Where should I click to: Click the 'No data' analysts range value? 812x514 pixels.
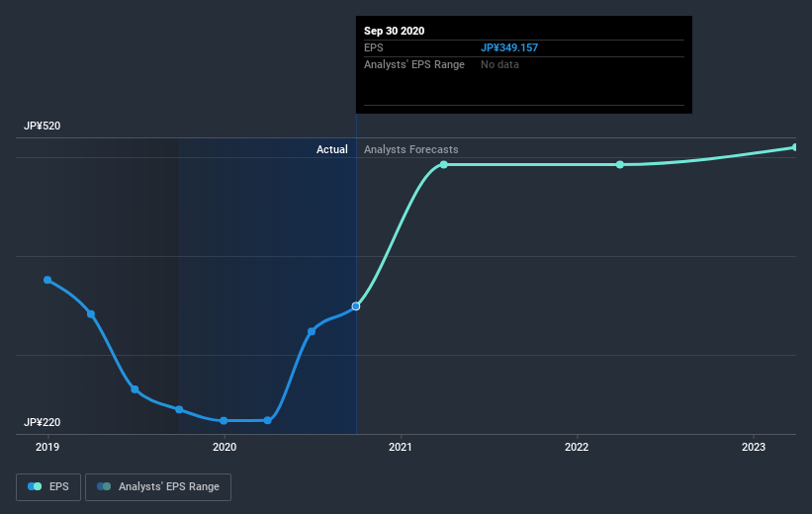click(x=499, y=64)
